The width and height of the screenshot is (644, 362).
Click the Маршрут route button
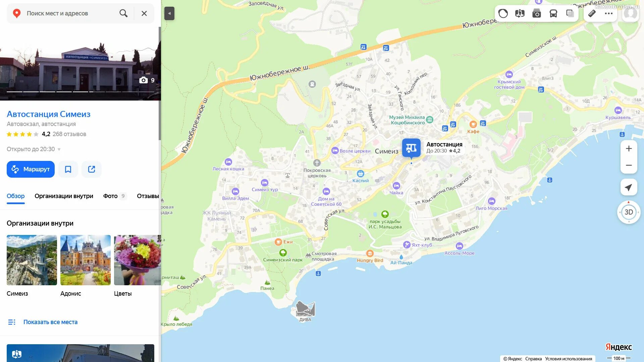coord(31,169)
